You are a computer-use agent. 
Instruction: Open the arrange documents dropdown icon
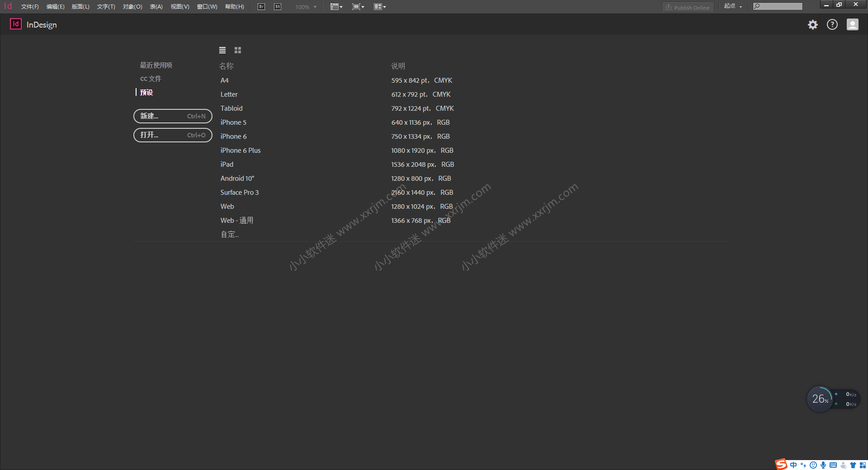point(380,7)
